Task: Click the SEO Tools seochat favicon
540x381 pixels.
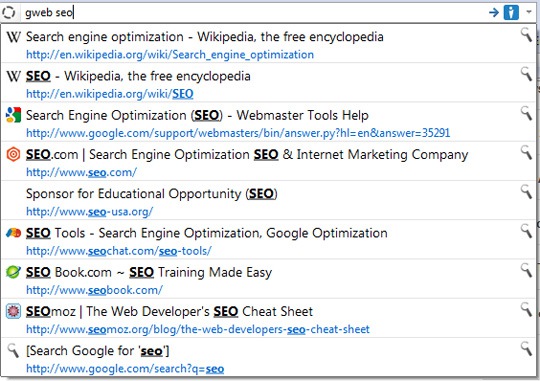Action: 13,233
